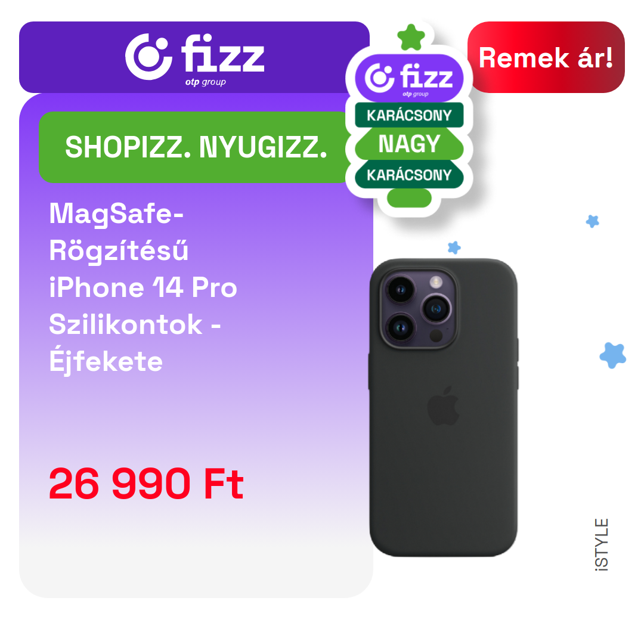Click the camera module on the phone
The width and height of the screenshot is (644, 644).
point(419,308)
